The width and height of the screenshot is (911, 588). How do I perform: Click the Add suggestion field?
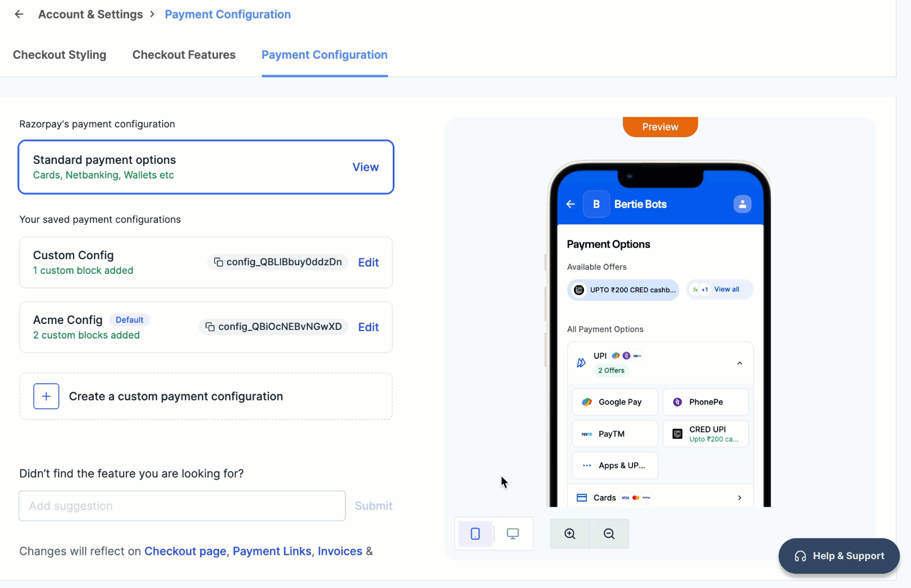pos(182,506)
